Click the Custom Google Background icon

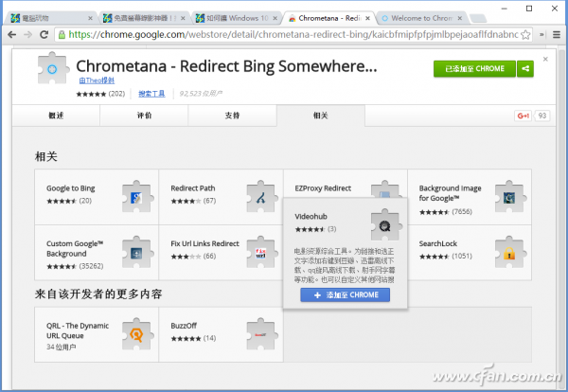(x=137, y=252)
